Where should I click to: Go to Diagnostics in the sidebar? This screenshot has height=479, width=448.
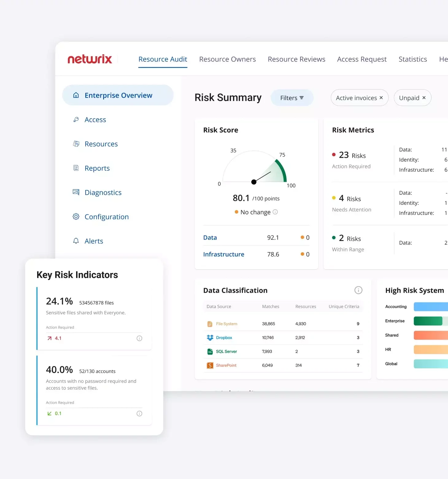point(103,193)
